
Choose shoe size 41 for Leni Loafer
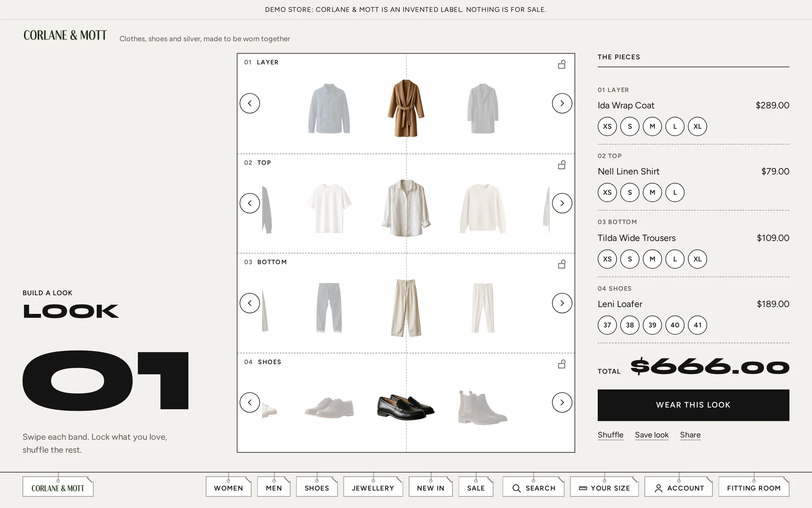pyautogui.click(x=697, y=325)
